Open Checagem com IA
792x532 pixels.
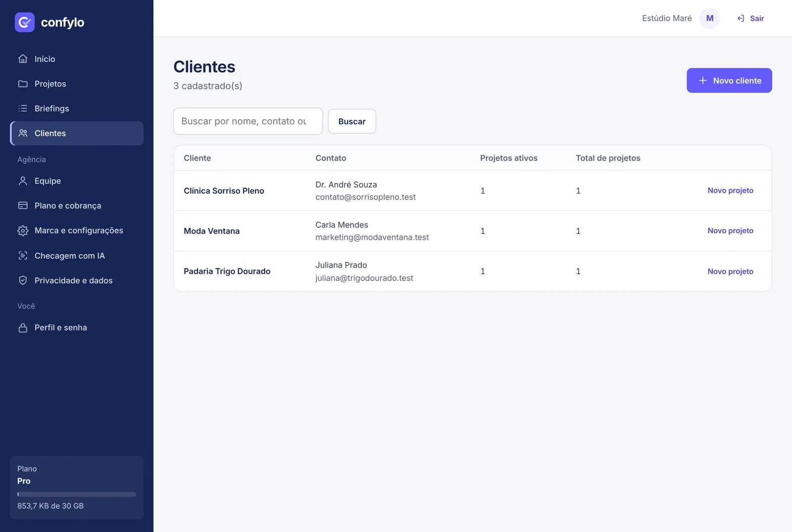pyautogui.click(x=77, y=256)
